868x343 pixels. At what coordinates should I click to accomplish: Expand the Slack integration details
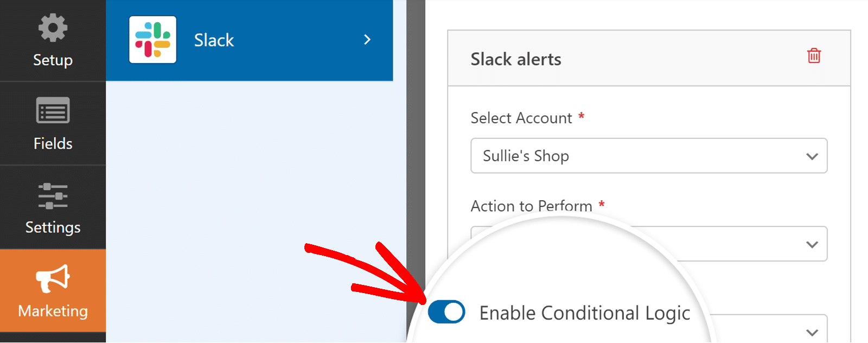(x=367, y=40)
